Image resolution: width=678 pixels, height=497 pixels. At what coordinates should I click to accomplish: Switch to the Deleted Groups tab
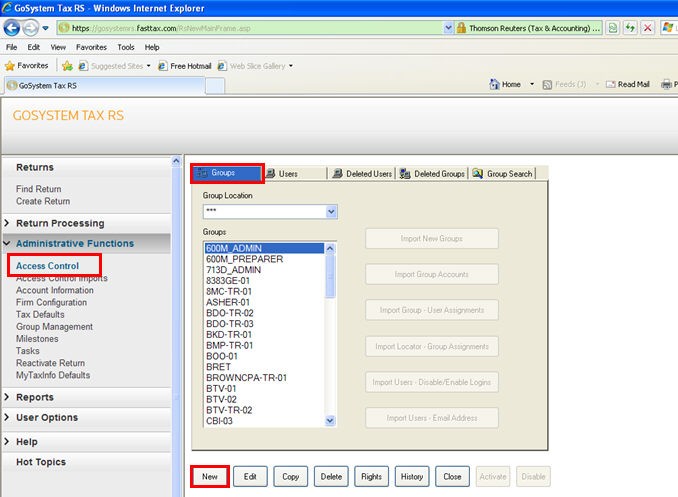(x=432, y=174)
